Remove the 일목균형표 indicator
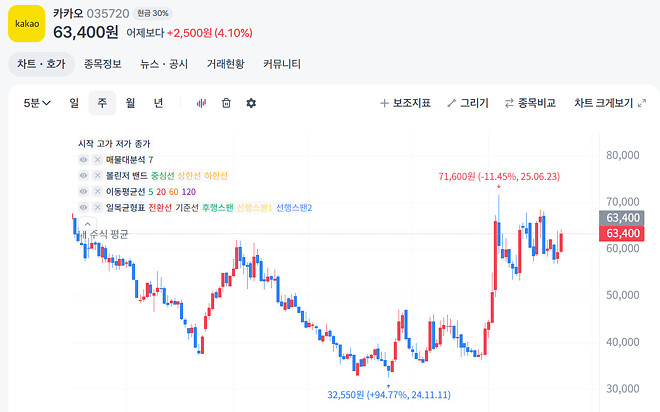This screenshot has height=412, width=660. pyautogui.click(x=97, y=208)
